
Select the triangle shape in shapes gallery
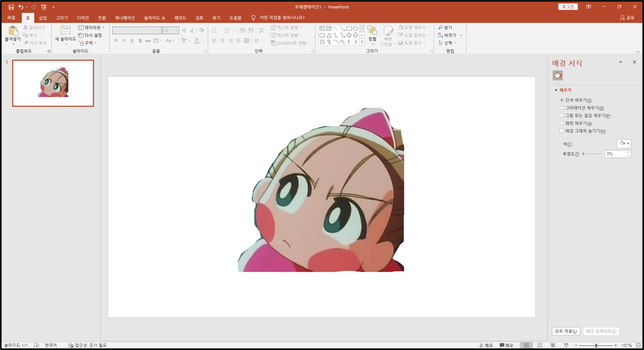(x=329, y=35)
